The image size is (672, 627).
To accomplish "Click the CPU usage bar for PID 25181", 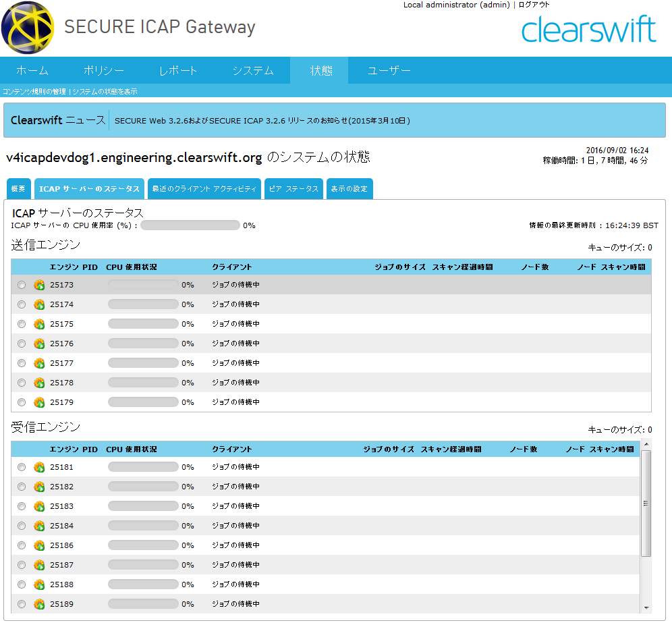I will tap(143, 467).
